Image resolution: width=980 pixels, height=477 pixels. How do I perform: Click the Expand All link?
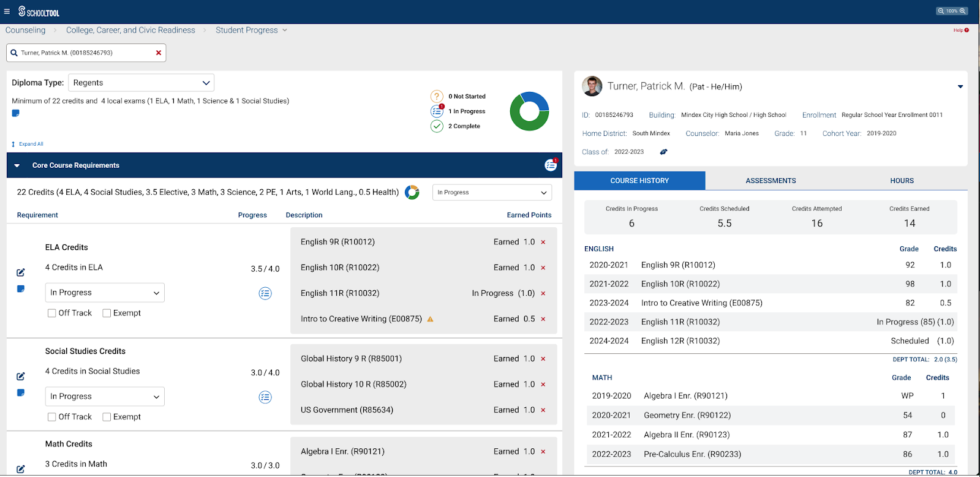(x=31, y=145)
